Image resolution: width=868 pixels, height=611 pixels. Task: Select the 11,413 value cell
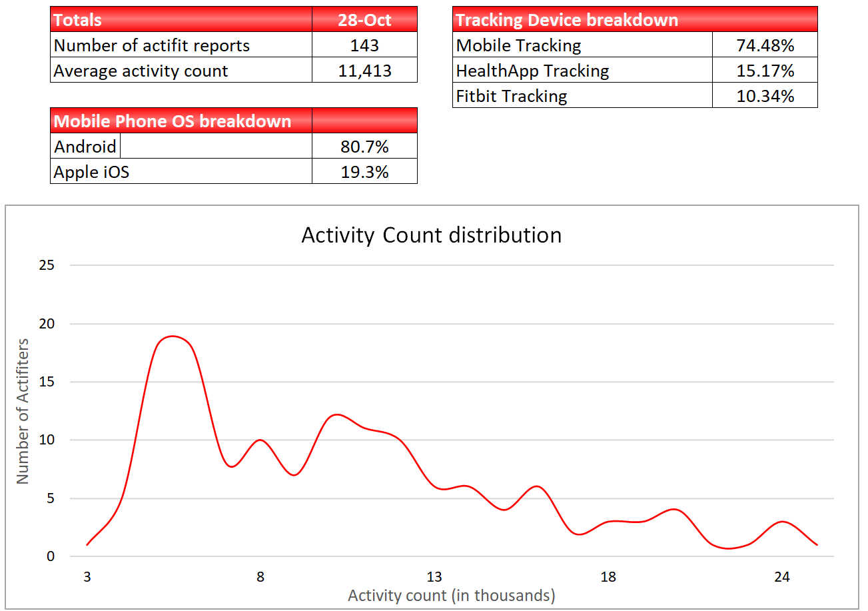click(x=364, y=71)
